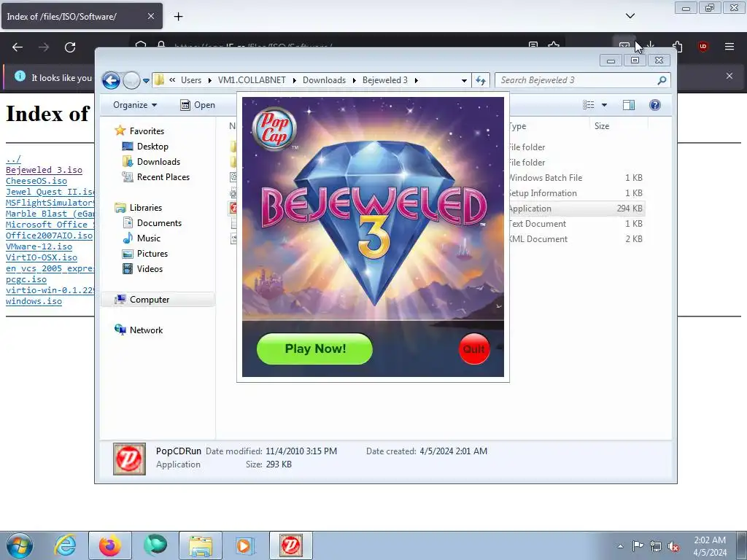
Task: Open the VirtIO-OSX.iso link in Firefox
Action: click(x=42, y=257)
